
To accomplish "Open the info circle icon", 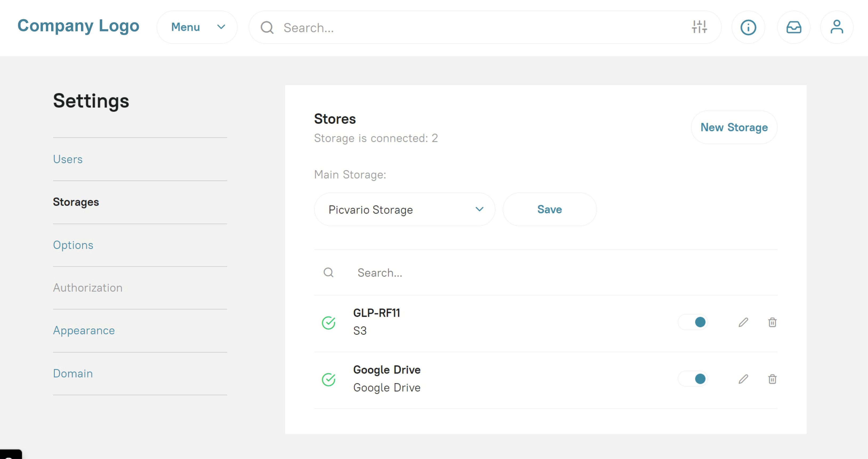I will (748, 27).
